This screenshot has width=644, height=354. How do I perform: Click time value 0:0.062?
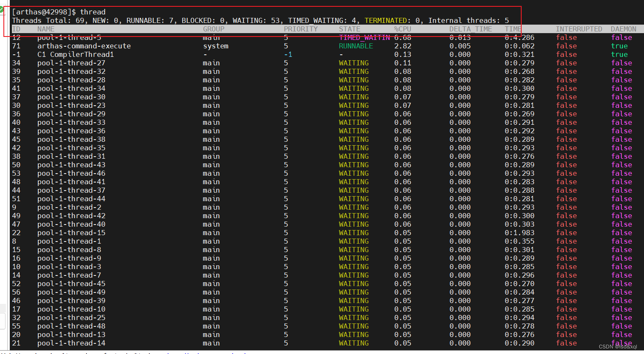[520, 46]
